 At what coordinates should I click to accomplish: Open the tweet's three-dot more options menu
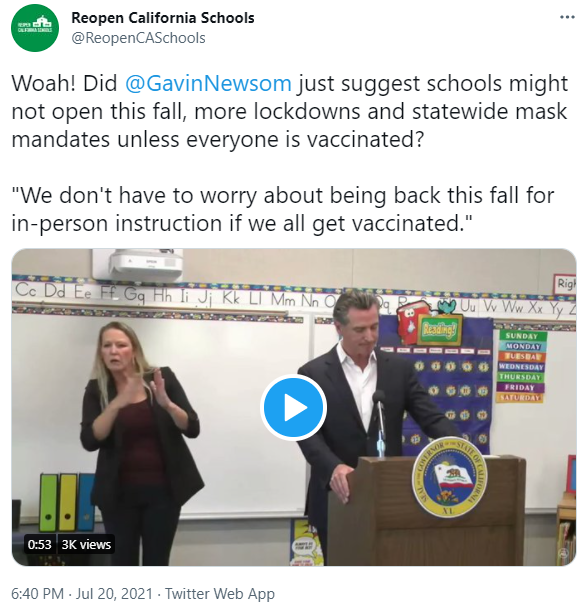tap(567, 17)
